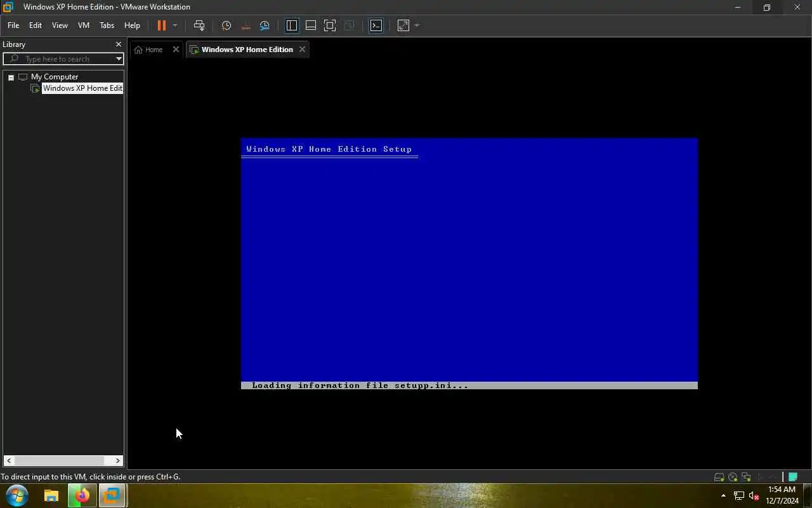The height and width of the screenshot is (508, 812).
Task: Pause the virtual machine with the orange pause button
Action: [x=161, y=25]
